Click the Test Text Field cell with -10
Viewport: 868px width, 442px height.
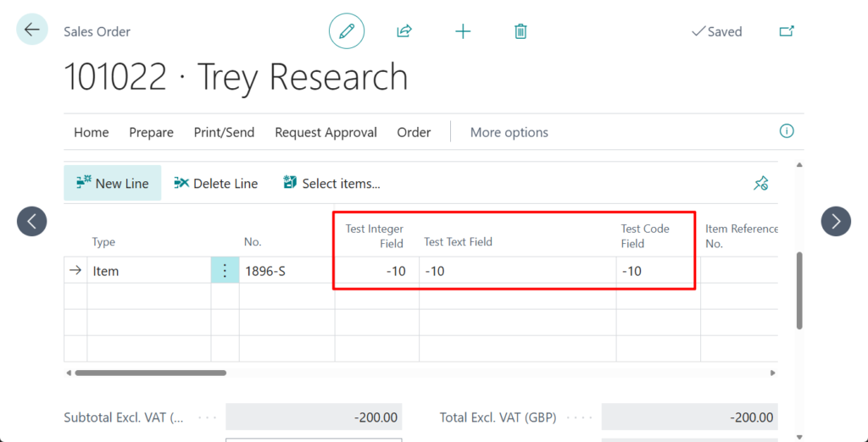tap(517, 271)
